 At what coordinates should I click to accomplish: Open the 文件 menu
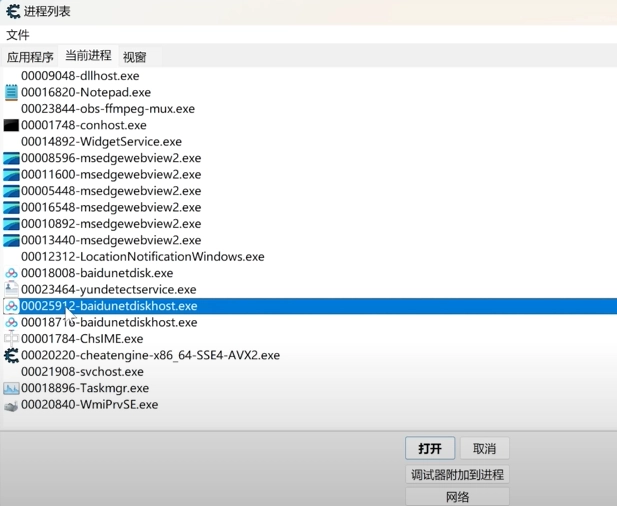click(x=18, y=35)
